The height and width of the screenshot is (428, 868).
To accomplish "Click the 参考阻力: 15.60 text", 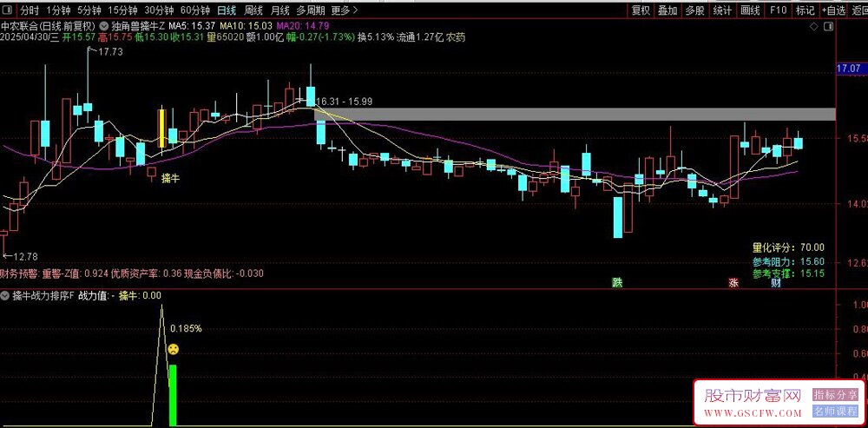I will click(x=788, y=260).
